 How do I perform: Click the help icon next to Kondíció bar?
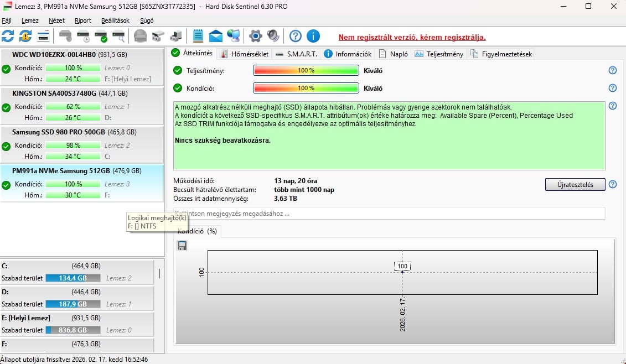pyautogui.click(x=613, y=88)
